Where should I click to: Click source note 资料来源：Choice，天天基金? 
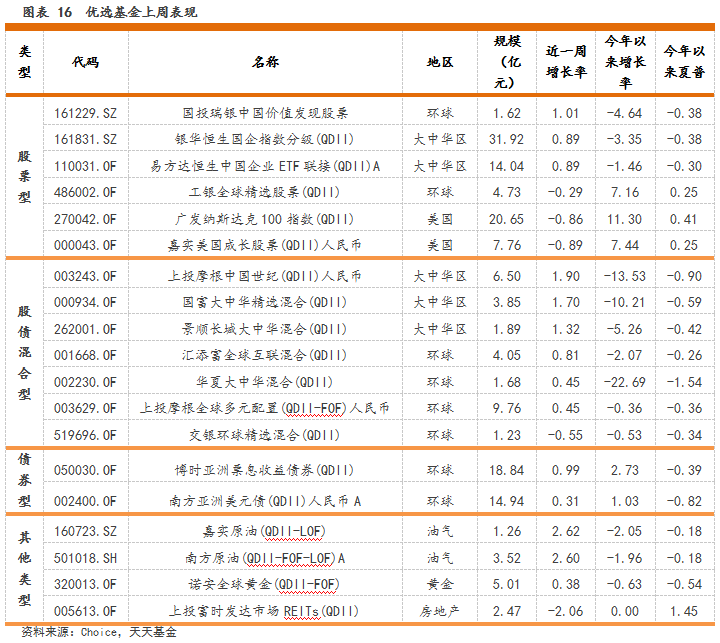click(x=99, y=632)
